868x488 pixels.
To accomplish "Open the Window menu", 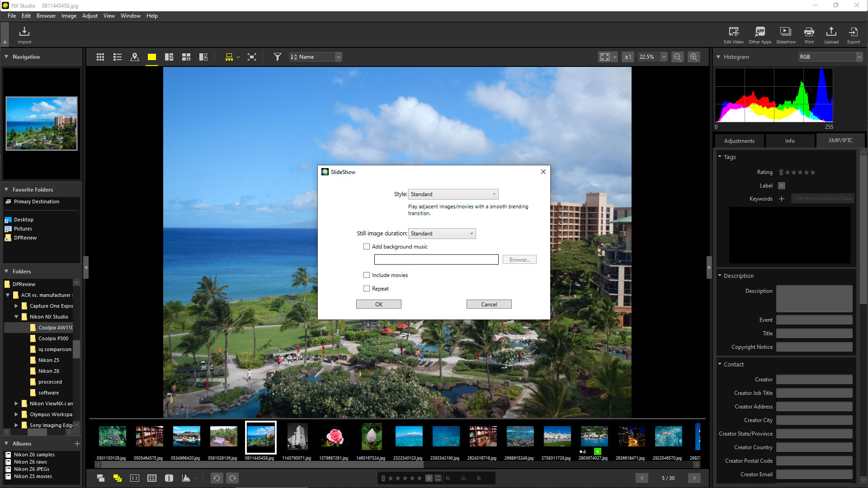I will point(131,16).
